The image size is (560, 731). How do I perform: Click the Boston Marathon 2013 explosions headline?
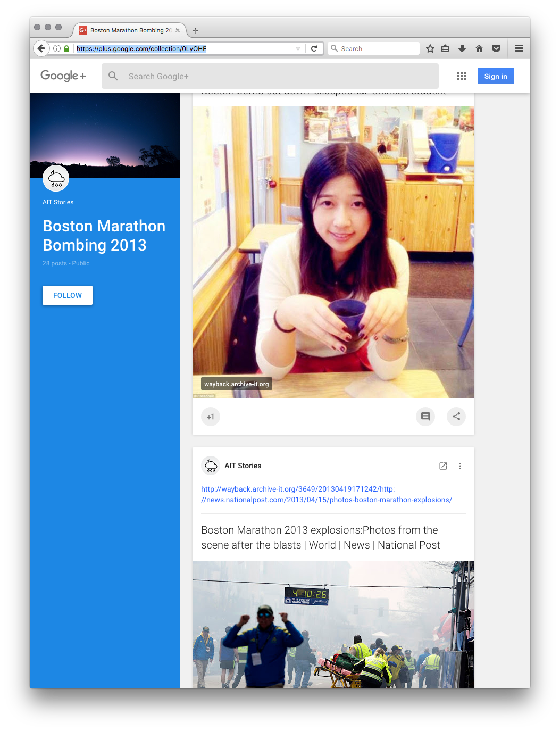click(x=321, y=537)
